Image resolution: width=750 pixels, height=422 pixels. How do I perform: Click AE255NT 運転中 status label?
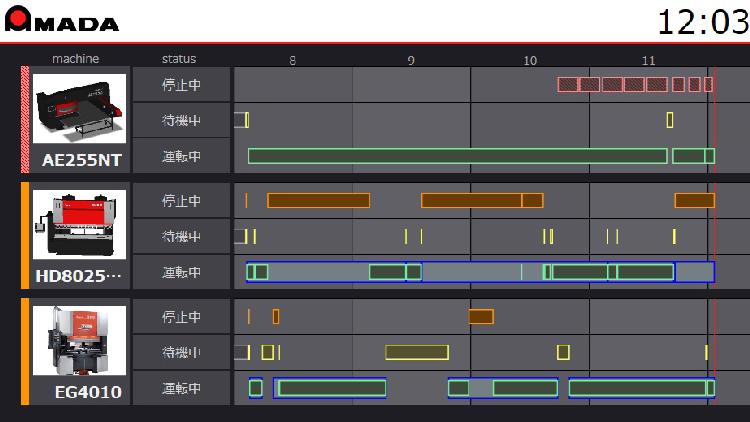[181, 156]
